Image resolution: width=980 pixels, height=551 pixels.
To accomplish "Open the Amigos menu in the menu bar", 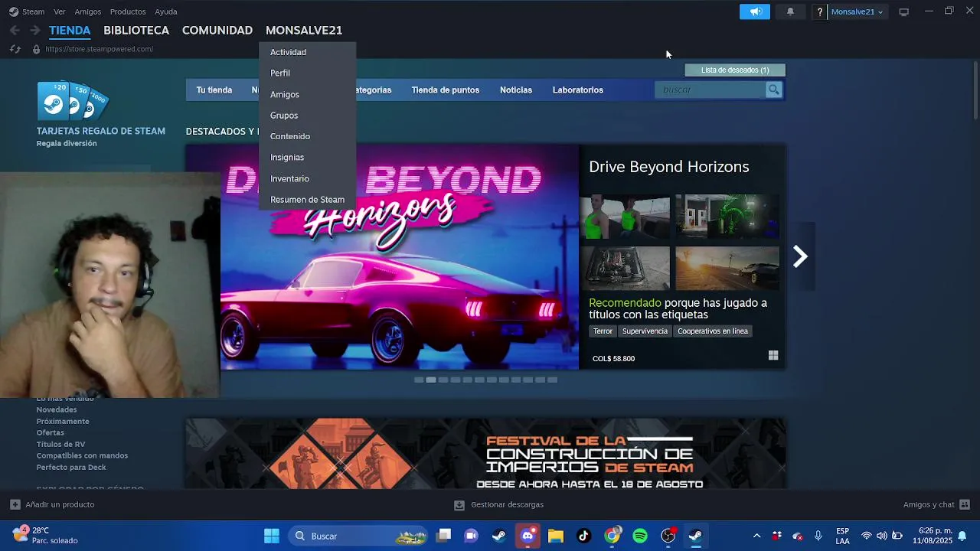I will [x=88, y=11].
